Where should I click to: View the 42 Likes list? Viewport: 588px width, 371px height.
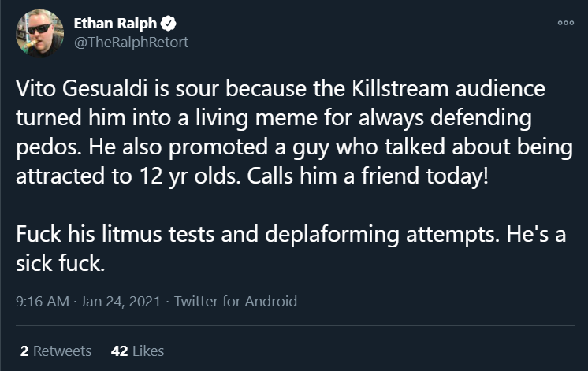point(138,351)
